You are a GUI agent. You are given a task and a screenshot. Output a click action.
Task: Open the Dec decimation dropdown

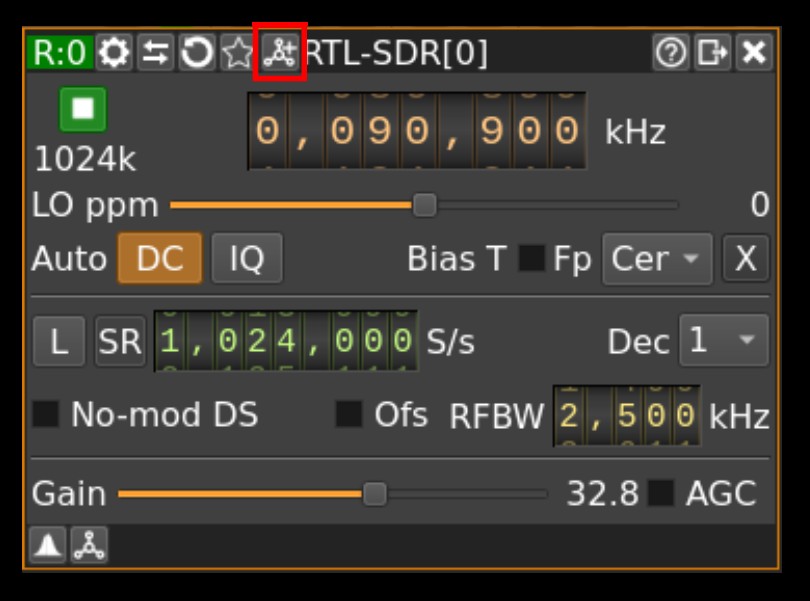click(x=724, y=341)
